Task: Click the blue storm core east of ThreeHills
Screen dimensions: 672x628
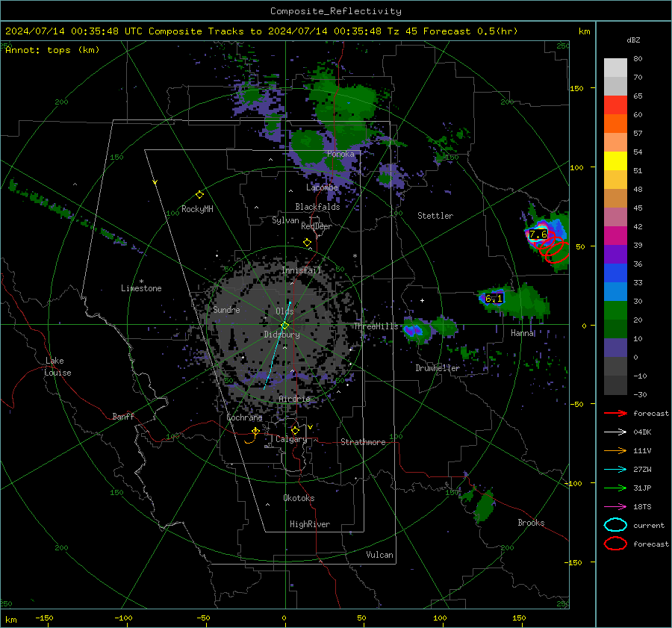Action: tap(413, 331)
